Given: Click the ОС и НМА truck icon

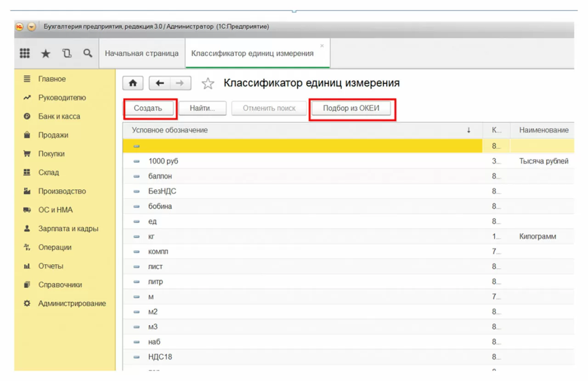Looking at the screenshot, I should [27, 210].
